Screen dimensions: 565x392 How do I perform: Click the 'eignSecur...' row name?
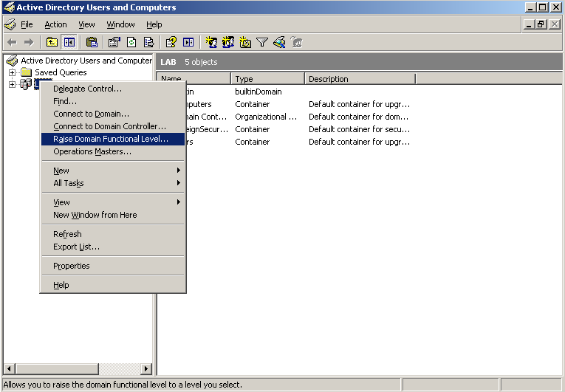(208, 129)
